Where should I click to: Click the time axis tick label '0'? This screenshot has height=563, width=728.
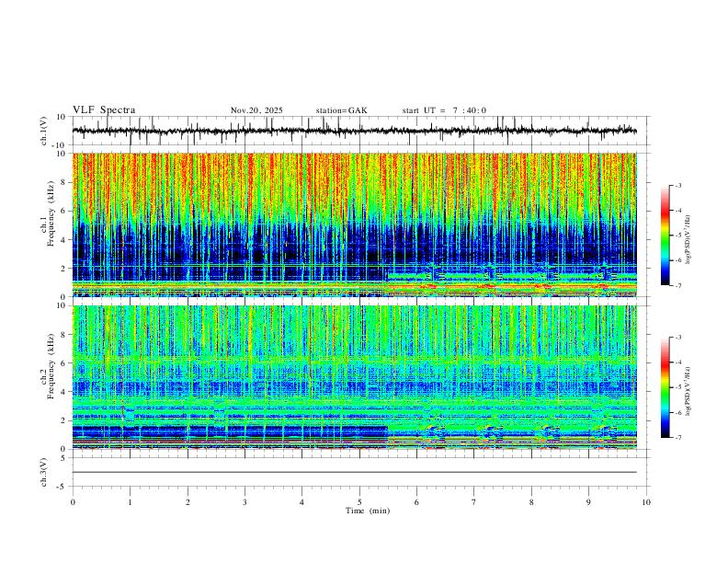(73, 502)
